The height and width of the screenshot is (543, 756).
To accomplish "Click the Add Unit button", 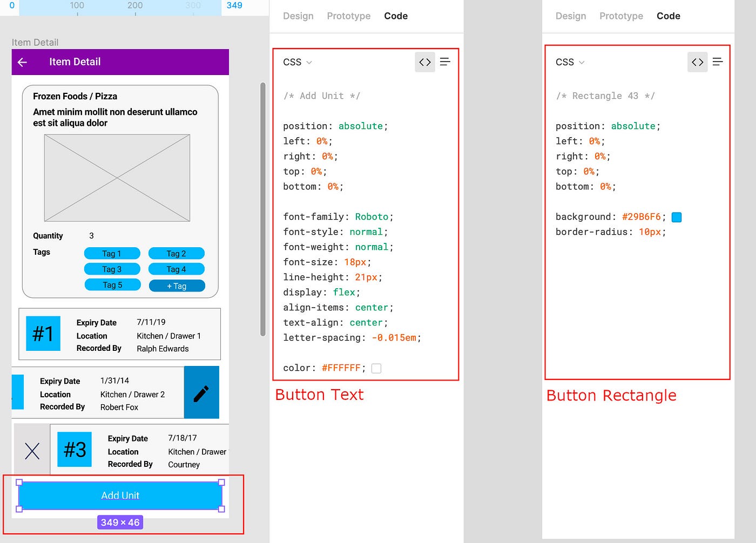I will [x=120, y=495].
